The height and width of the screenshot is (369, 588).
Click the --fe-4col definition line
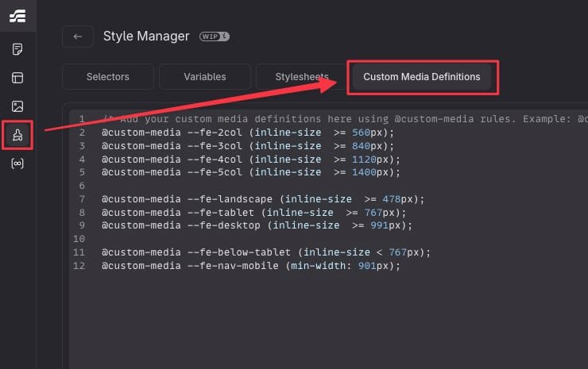click(x=251, y=160)
